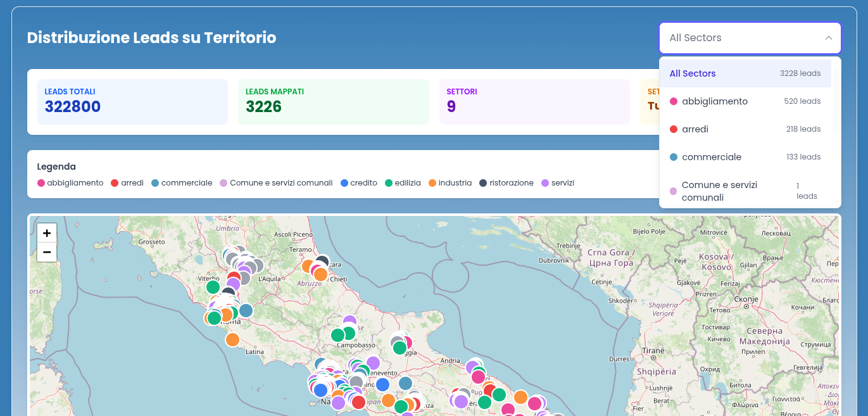Collapse the All Sectors dropdown chevron
Screen dimensions: 868x416
(x=828, y=38)
